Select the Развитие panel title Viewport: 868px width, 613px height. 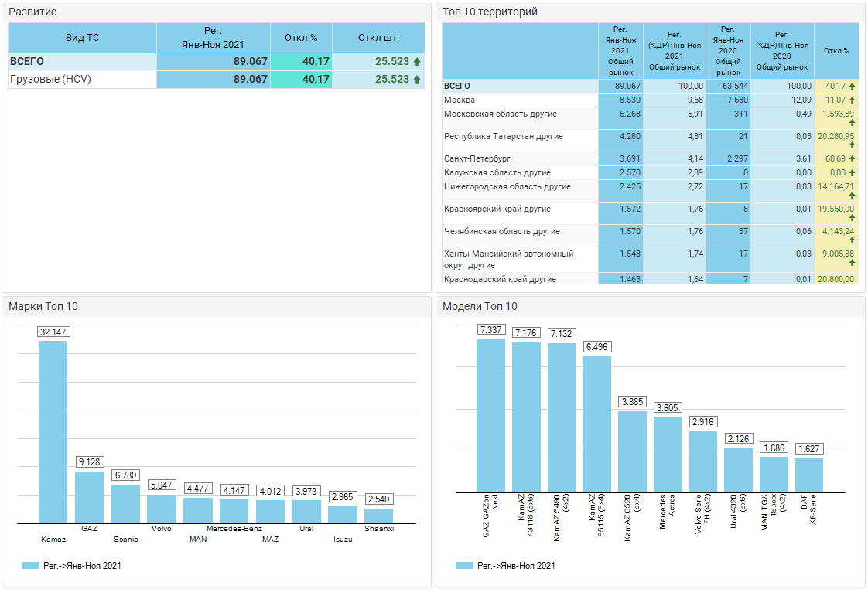[x=32, y=12]
